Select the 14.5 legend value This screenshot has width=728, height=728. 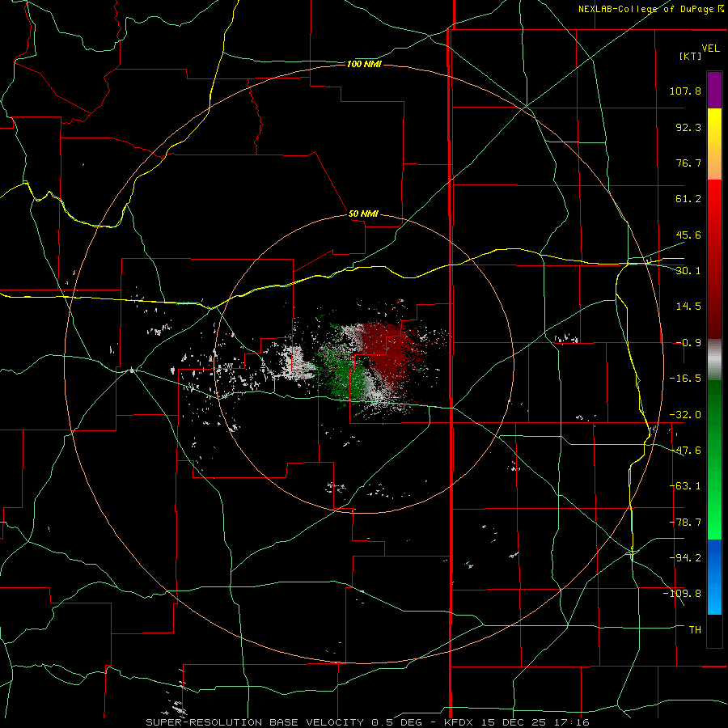(x=688, y=307)
